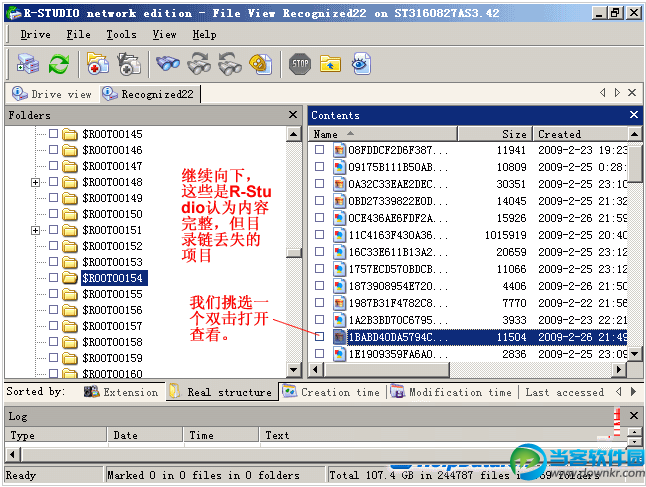Click the Find Next binoculars icon
The image size is (646, 487).
click(199, 64)
